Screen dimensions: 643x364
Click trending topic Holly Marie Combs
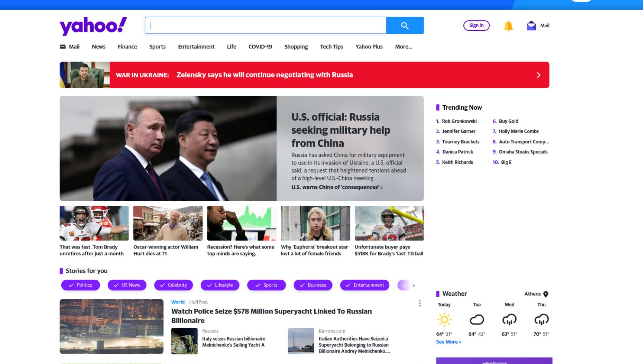coord(518,131)
